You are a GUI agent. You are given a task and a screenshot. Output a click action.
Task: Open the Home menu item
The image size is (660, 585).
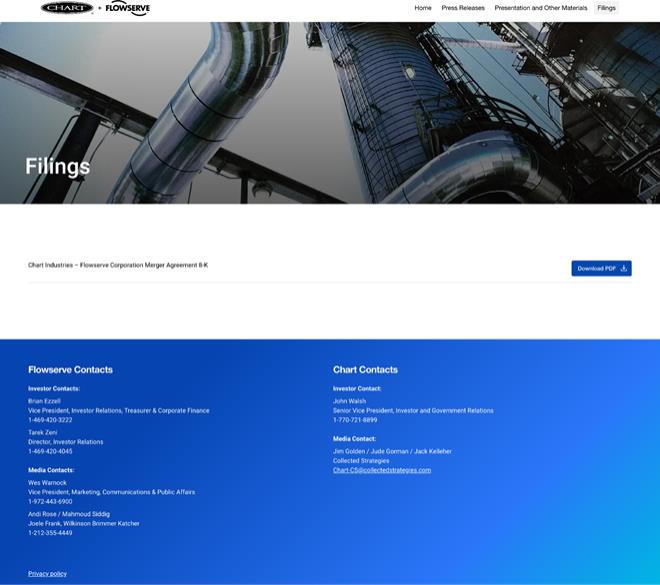(423, 8)
